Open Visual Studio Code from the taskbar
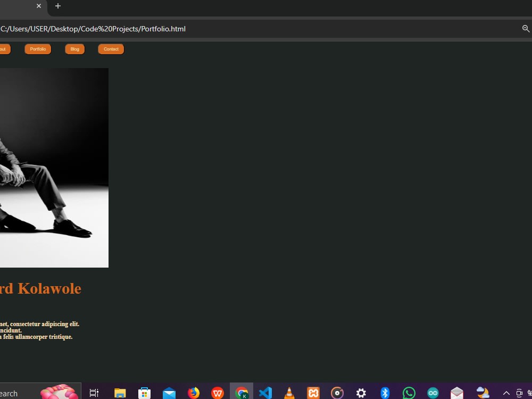Image resolution: width=532 pixels, height=399 pixels. point(265,393)
